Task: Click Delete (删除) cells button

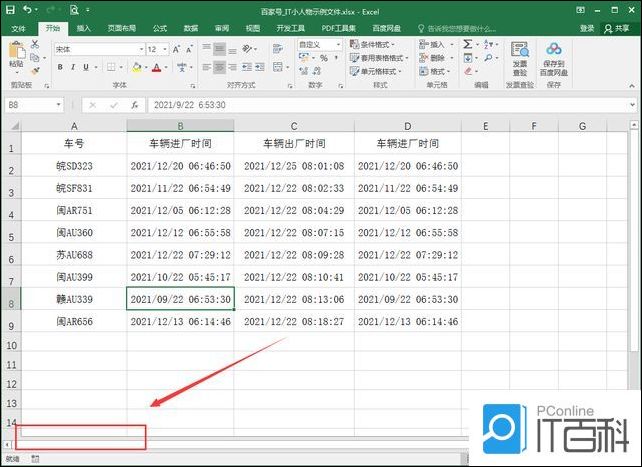Action: click(x=436, y=58)
